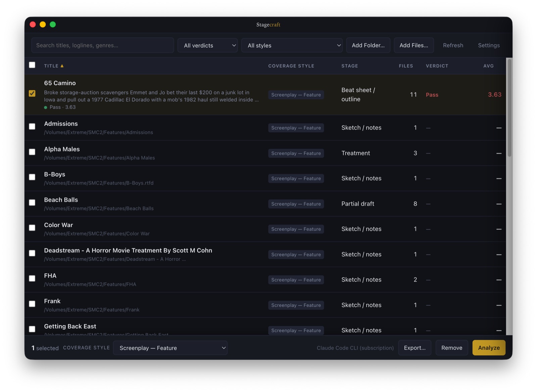Click the 3.63 average score
Image resolution: width=537 pixels, height=392 pixels.
pyautogui.click(x=495, y=95)
